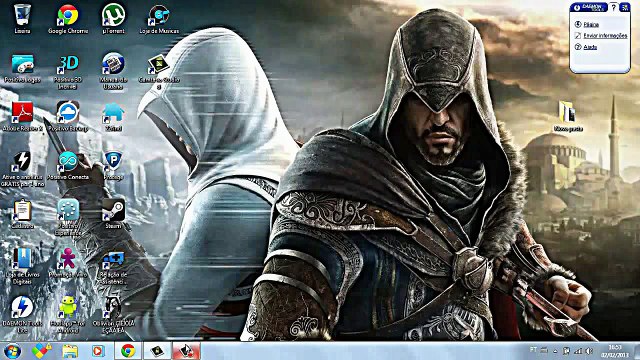The image size is (640, 360).
Task: Click the DAEMON Tools gadget title logo
Action: [590, 7]
